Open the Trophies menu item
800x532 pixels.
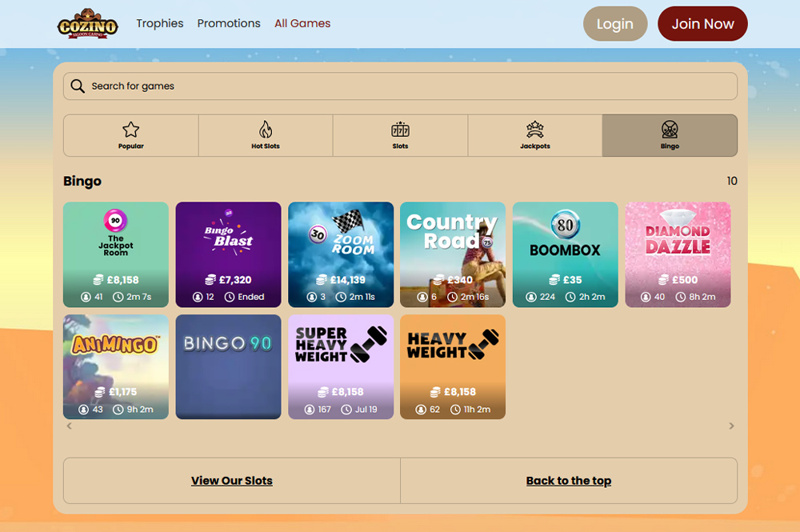coord(160,23)
